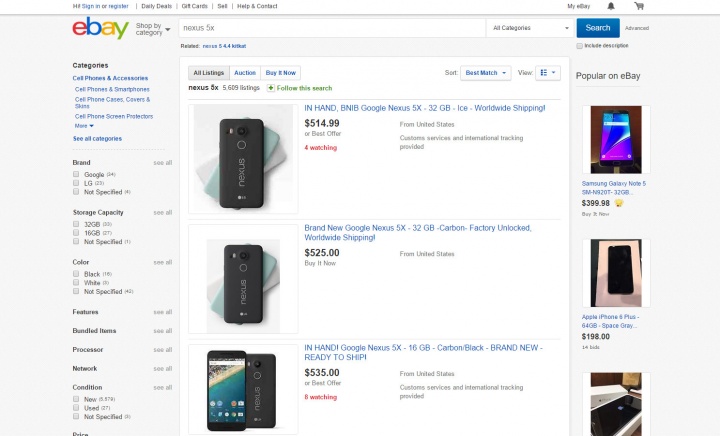Click see all next to Storage Capacity

[x=163, y=212]
